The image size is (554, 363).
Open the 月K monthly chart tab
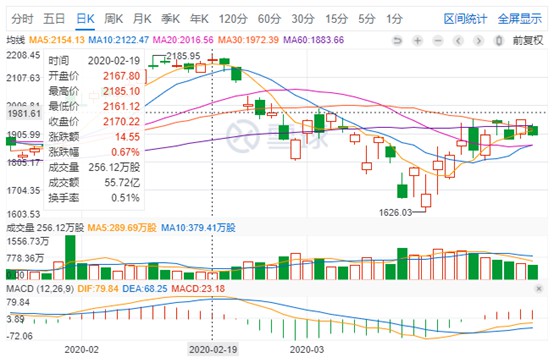coord(142,19)
